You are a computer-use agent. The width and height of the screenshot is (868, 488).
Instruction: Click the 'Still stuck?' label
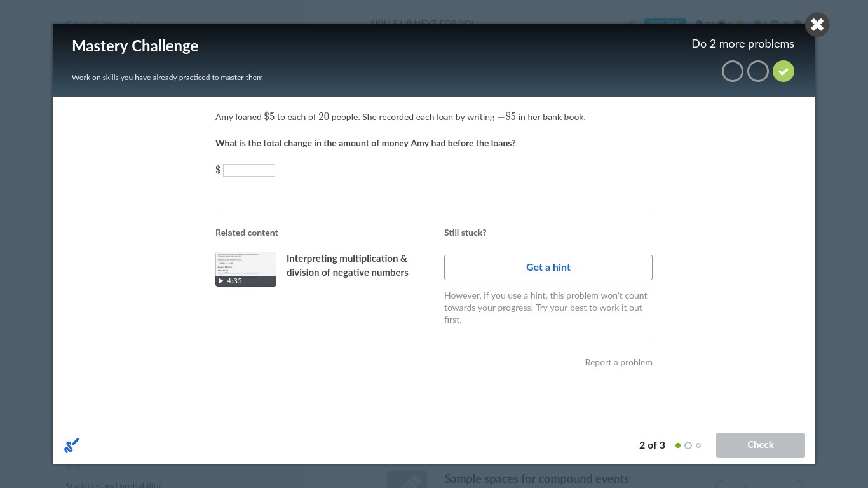click(x=465, y=233)
